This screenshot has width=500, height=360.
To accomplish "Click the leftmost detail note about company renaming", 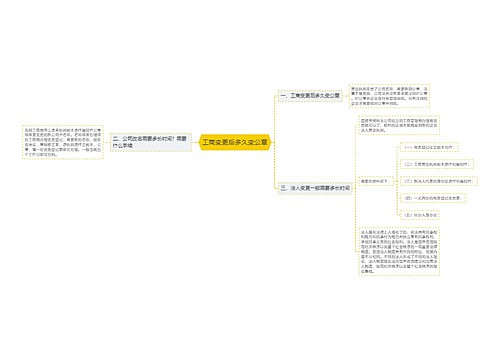I will click(63, 142).
